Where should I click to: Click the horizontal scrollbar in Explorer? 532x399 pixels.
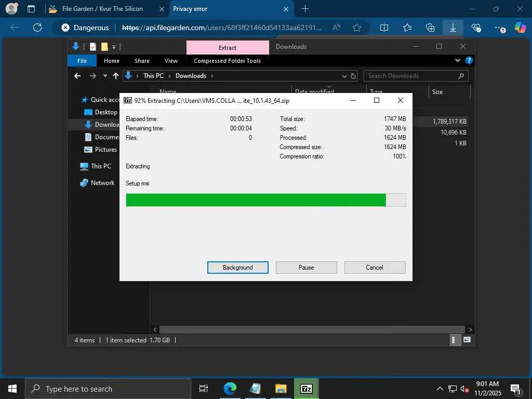click(x=312, y=329)
